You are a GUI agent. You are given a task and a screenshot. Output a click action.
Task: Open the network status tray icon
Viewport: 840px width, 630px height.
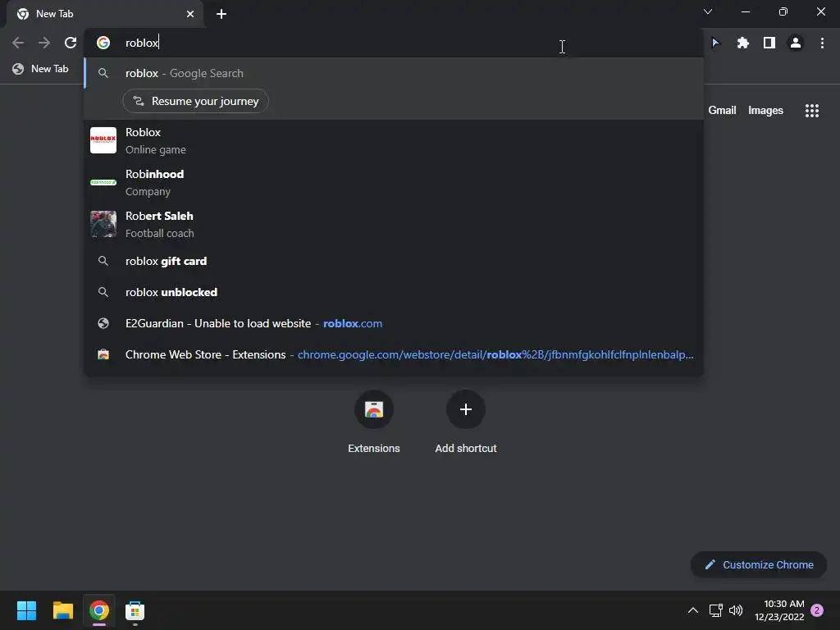click(715, 610)
